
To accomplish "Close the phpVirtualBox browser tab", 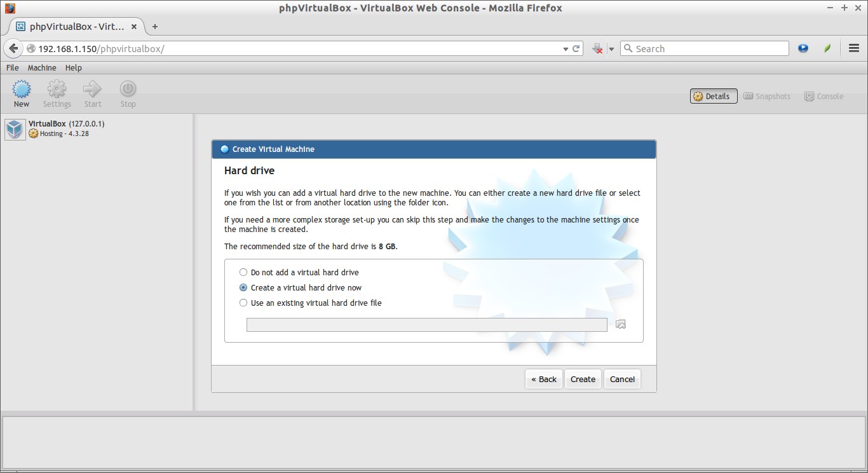I will point(134,27).
